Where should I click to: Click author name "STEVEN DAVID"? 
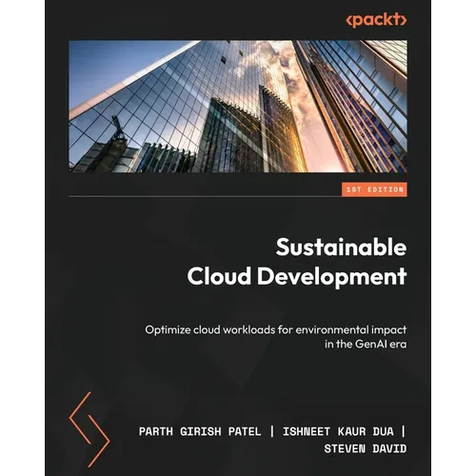[366, 448]
